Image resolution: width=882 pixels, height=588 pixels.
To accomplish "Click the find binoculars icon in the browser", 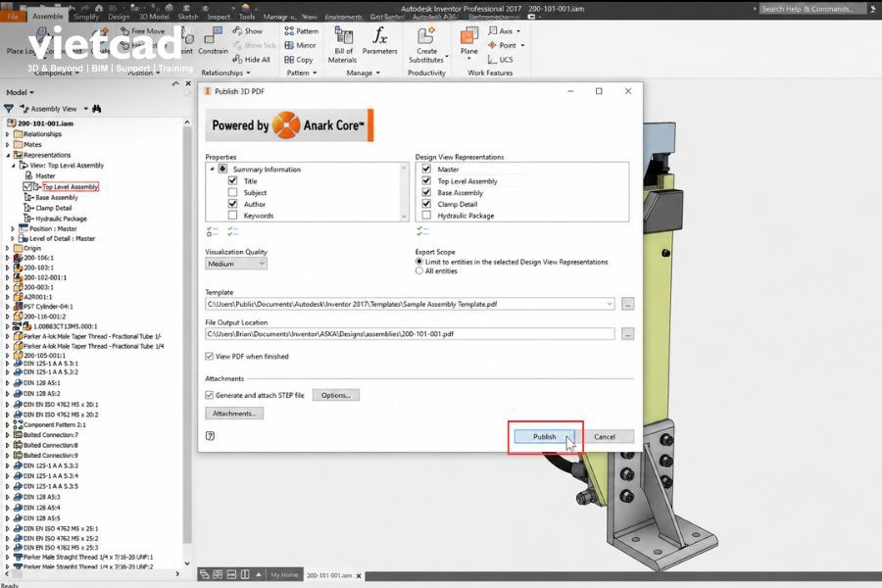I will [97, 108].
